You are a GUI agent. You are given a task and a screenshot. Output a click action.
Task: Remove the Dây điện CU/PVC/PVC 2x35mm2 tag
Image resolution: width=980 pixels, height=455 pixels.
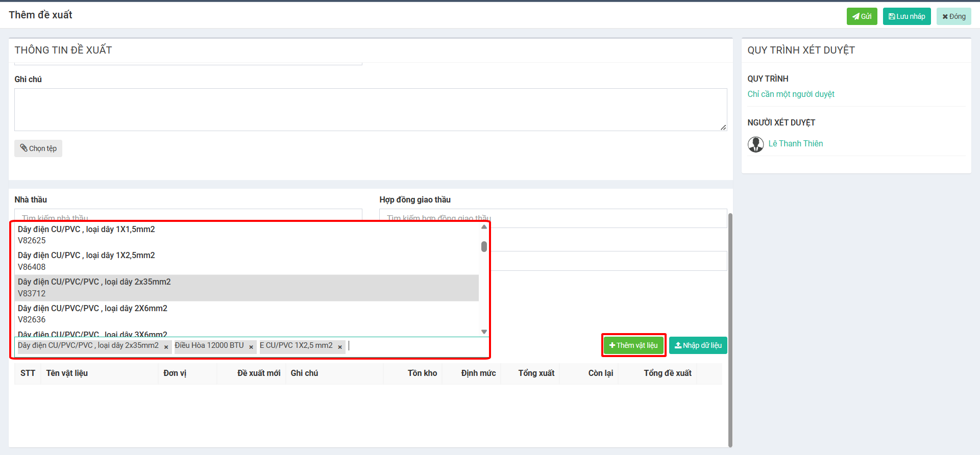coord(166,347)
